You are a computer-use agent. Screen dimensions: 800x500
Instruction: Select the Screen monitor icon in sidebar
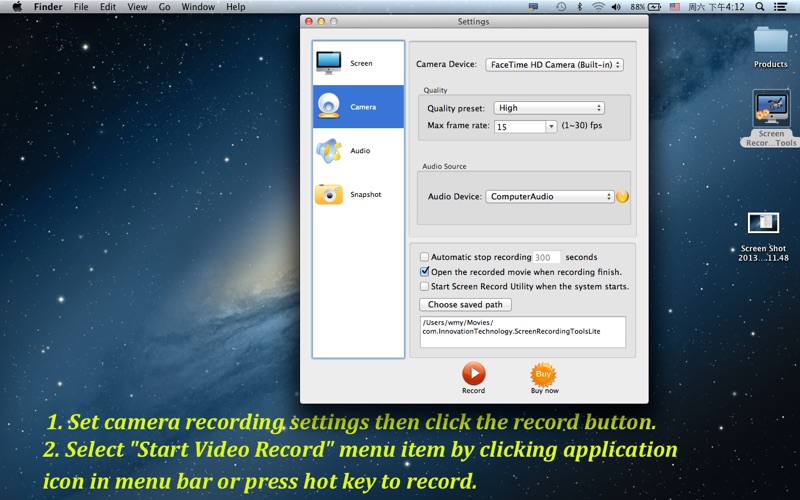click(329, 63)
